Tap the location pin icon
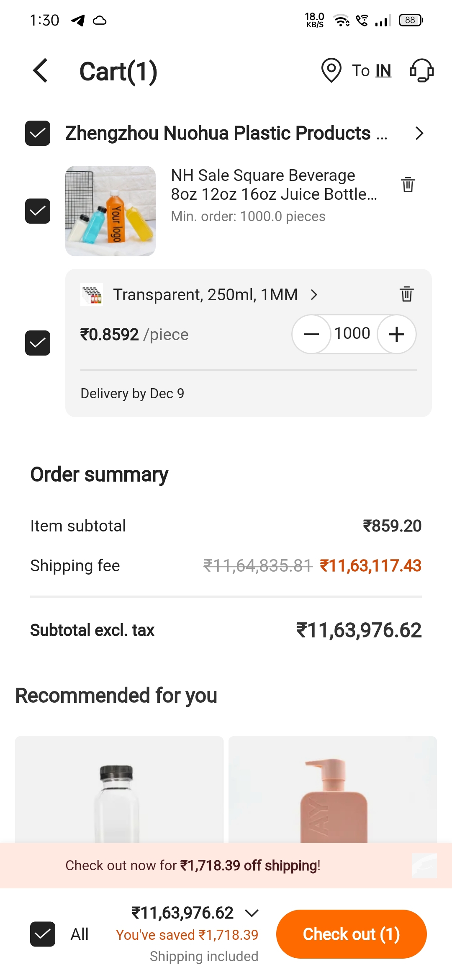Viewport: 452px width, 980px height. 331,70
